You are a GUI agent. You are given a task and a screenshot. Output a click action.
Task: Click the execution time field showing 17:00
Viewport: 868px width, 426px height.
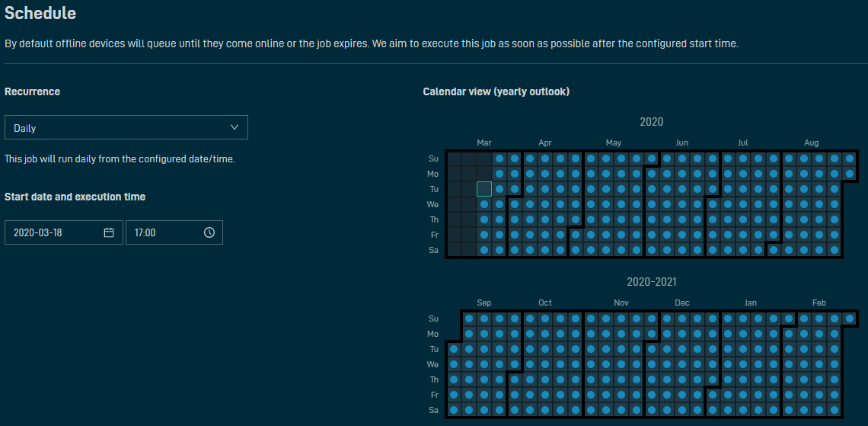[174, 232]
